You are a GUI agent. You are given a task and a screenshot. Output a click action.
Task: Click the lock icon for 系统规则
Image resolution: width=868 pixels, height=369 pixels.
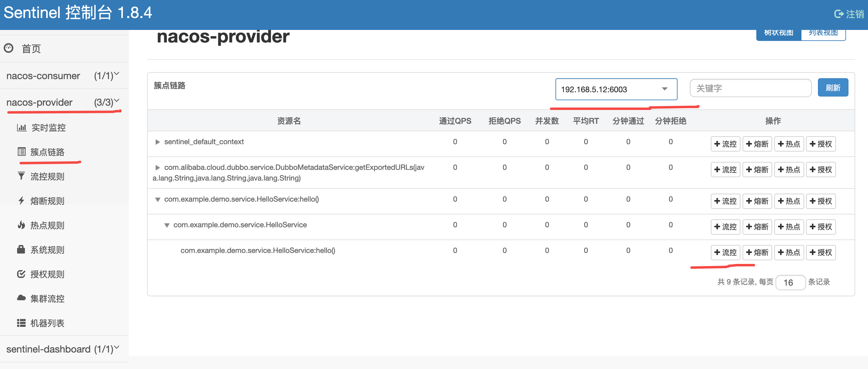pyautogui.click(x=21, y=250)
